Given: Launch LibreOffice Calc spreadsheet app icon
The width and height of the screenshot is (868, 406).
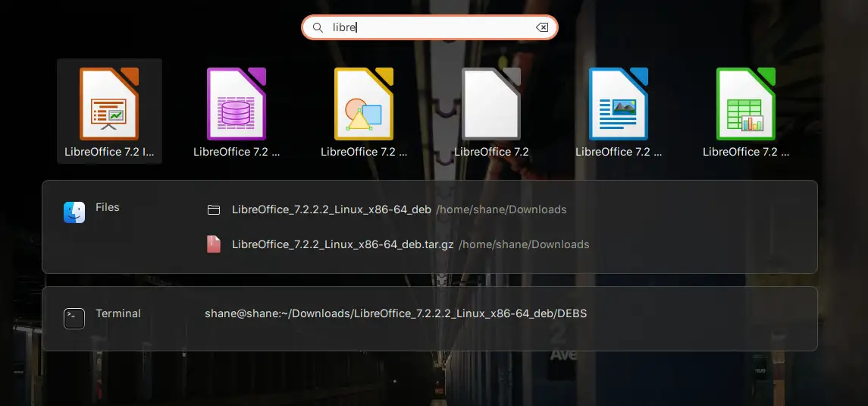Looking at the screenshot, I should point(746,103).
